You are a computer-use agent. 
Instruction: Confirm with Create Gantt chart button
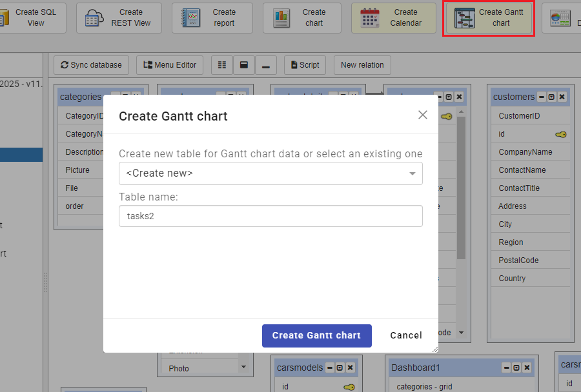point(317,336)
